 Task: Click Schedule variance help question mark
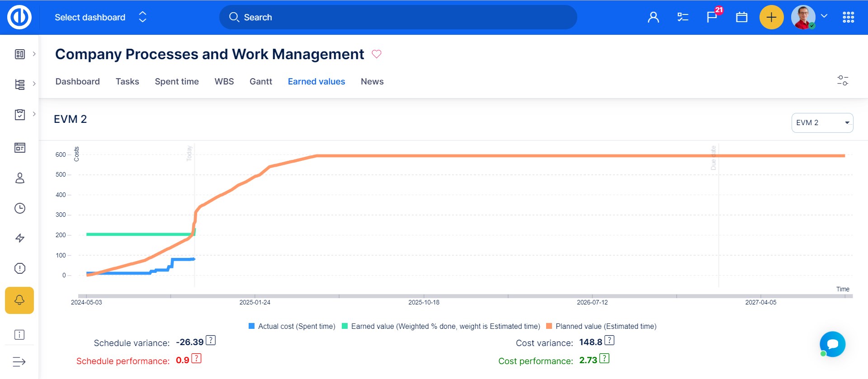click(x=211, y=341)
